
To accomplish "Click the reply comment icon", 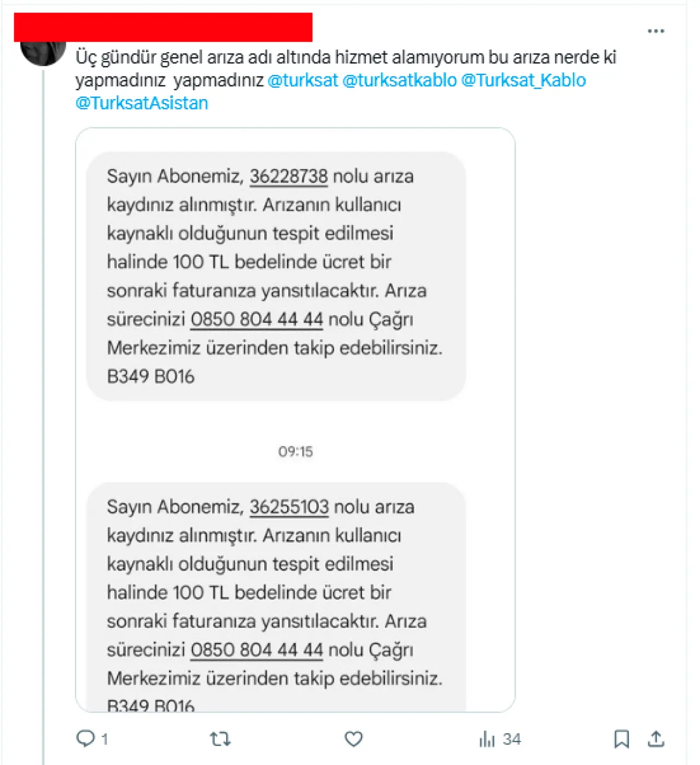I will (x=85, y=739).
